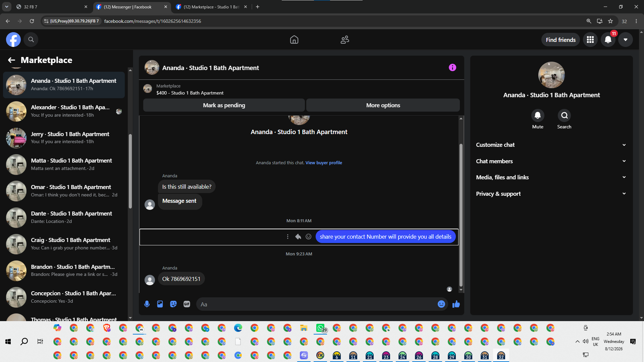Open Microsoft Edge in the taskbar
This screenshot has height=362, width=644.
(x=238, y=328)
